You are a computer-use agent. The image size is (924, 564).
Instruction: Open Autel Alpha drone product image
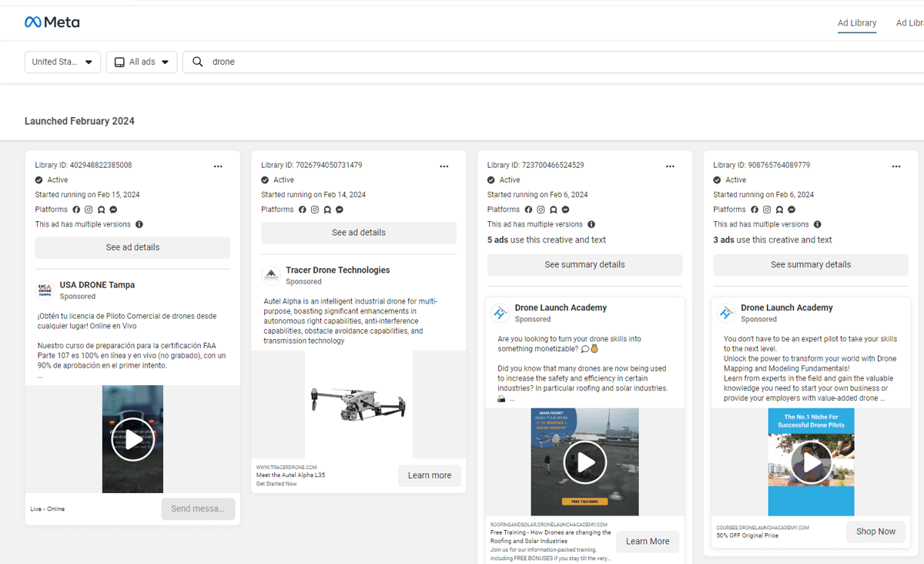click(x=358, y=405)
